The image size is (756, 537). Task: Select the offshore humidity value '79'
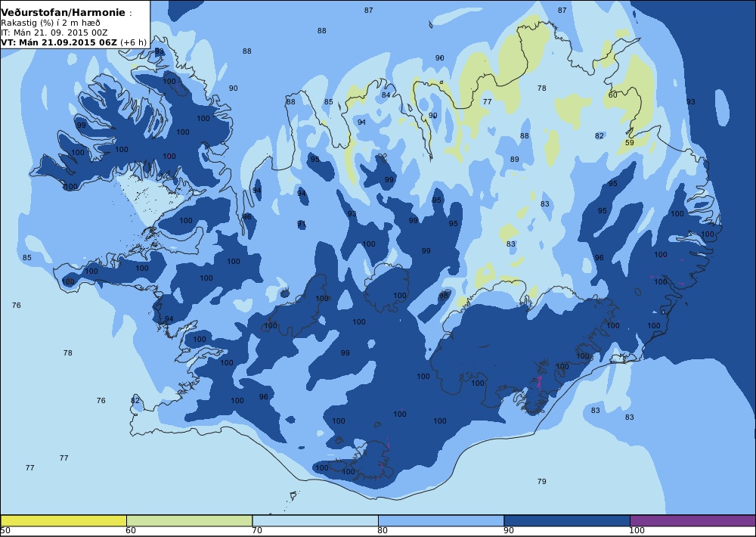click(x=542, y=481)
